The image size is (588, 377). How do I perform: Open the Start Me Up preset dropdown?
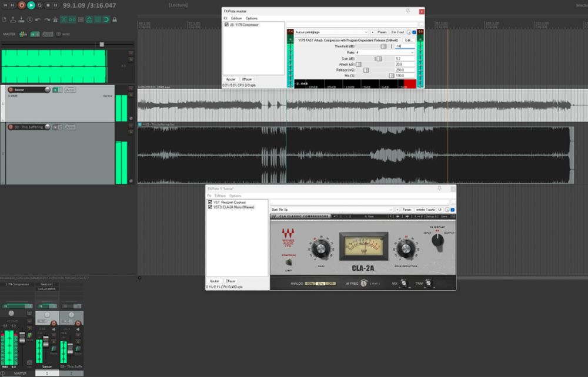[x=332, y=210]
